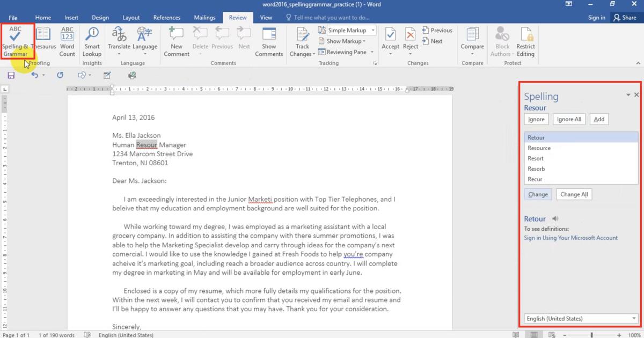This screenshot has height=338, width=644.
Task: Share the document
Action: pos(625,18)
